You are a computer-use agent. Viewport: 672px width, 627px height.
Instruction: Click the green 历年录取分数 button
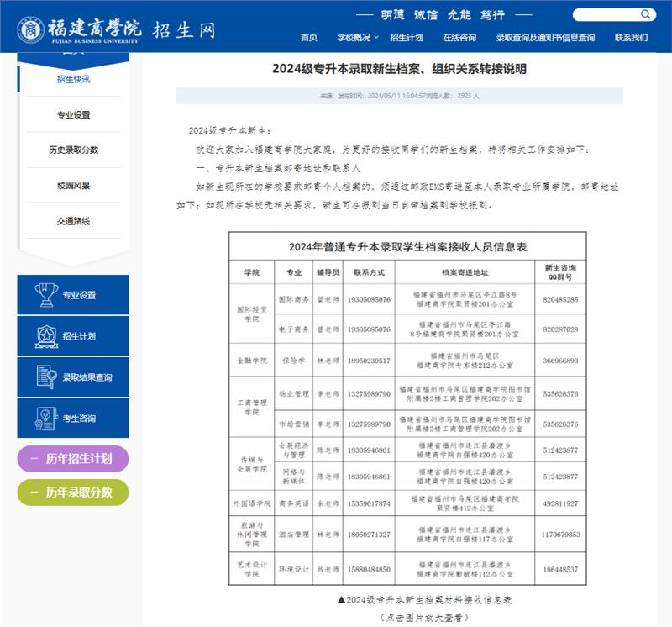point(73,492)
